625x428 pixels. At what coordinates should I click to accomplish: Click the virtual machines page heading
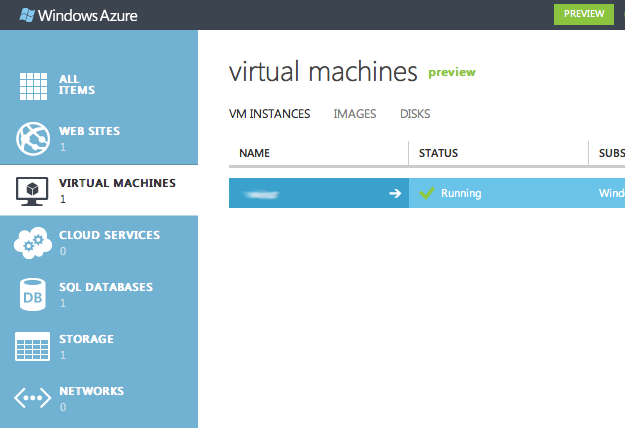323,72
